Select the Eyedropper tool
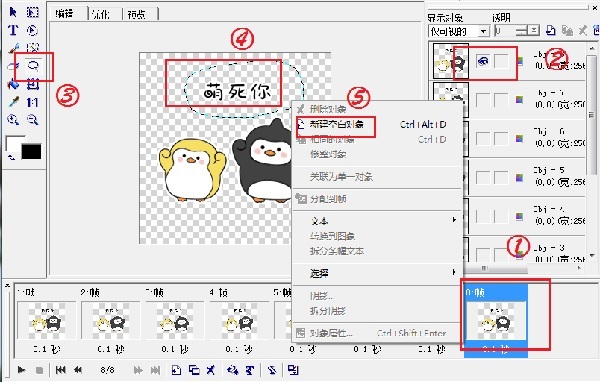Image resolution: width=600 pixels, height=382 pixels. pos(13,102)
